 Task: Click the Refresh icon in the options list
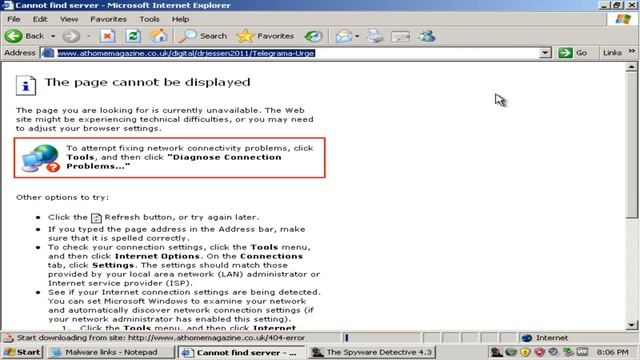[96, 218]
